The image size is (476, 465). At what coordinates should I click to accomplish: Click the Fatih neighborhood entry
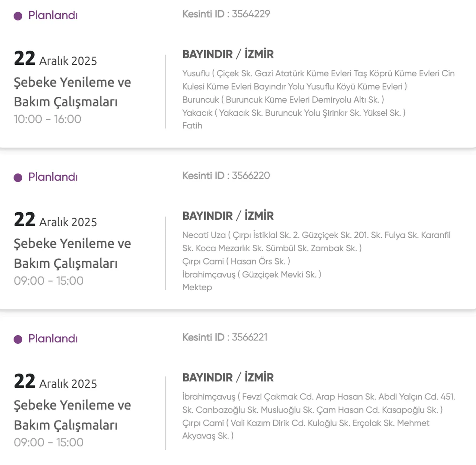(x=192, y=126)
